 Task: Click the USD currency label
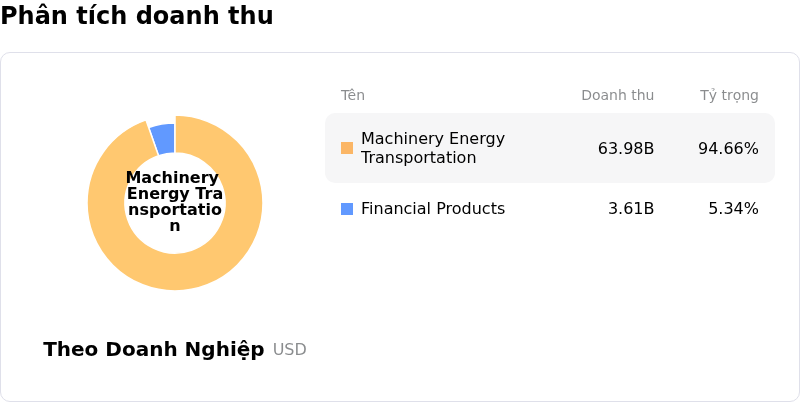tap(289, 350)
